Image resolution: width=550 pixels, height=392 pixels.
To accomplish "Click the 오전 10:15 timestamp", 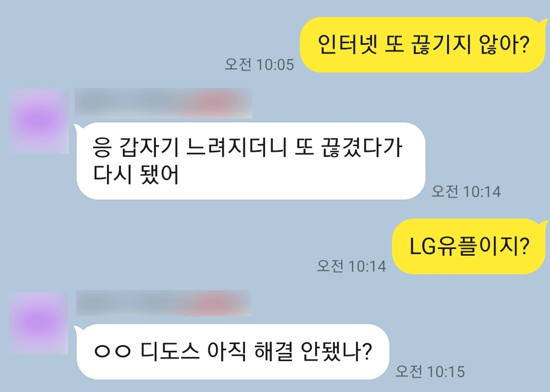I will [x=430, y=371].
